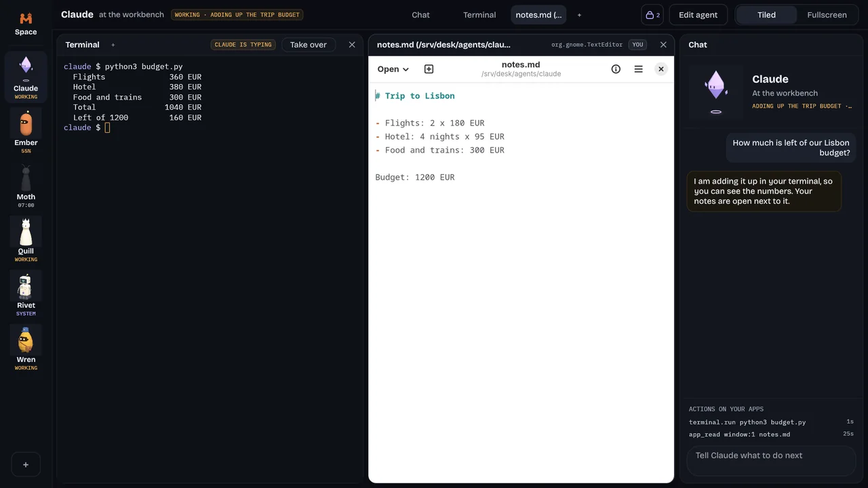Open the Space home logo

26,22
